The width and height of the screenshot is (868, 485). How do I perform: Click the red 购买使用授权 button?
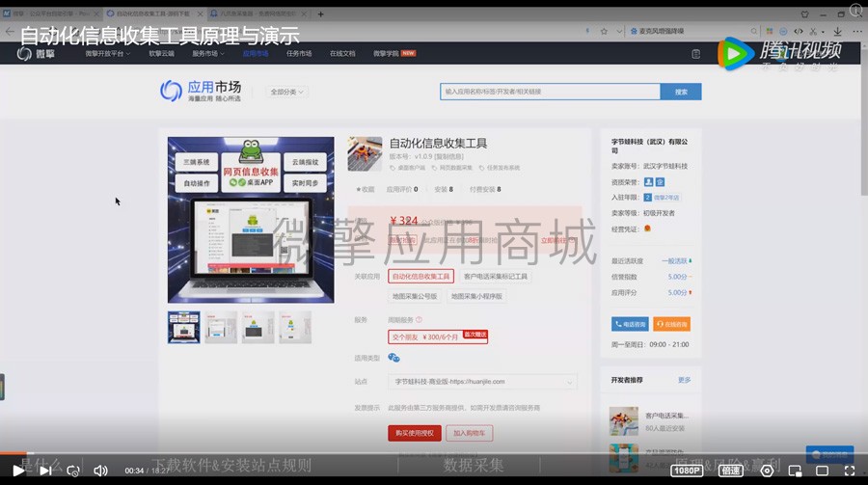point(414,433)
